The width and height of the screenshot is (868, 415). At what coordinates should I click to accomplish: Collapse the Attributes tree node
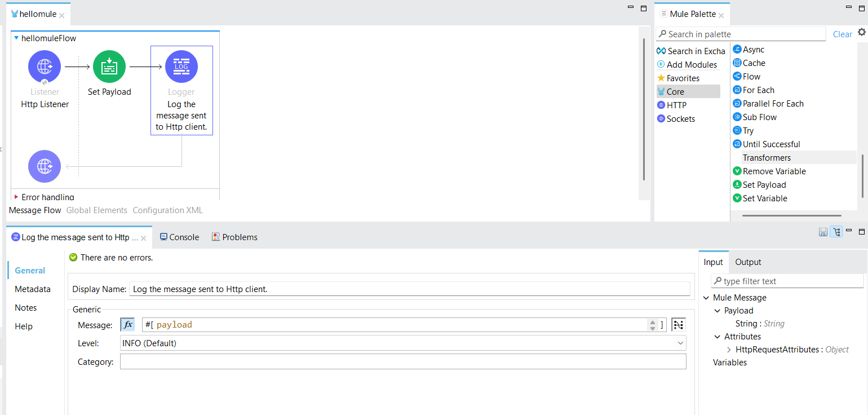click(x=718, y=337)
